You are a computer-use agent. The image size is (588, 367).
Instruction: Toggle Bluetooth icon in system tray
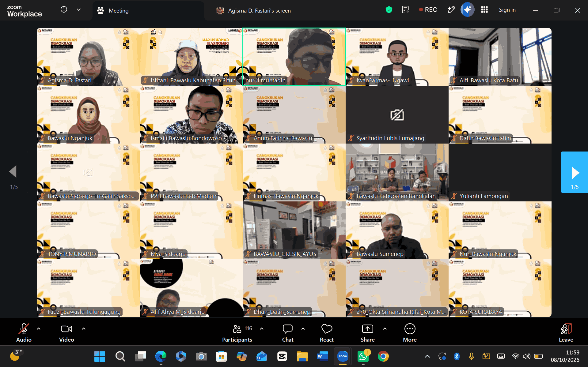457,356
